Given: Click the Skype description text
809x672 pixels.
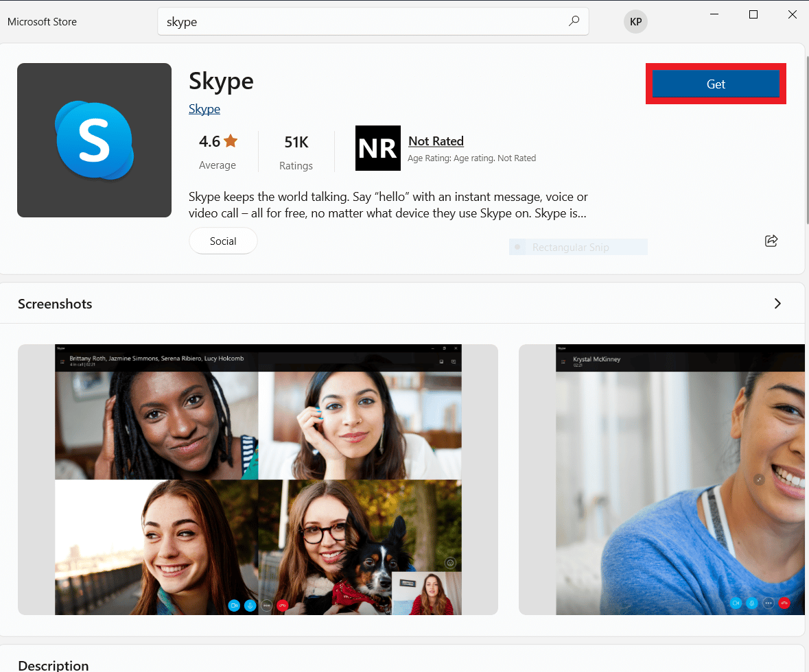Looking at the screenshot, I should click(388, 205).
